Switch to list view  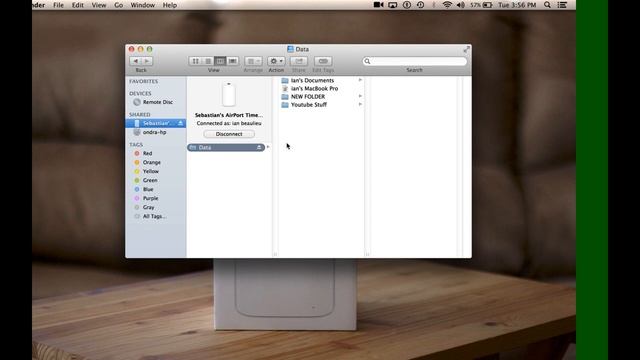[208, 61]
